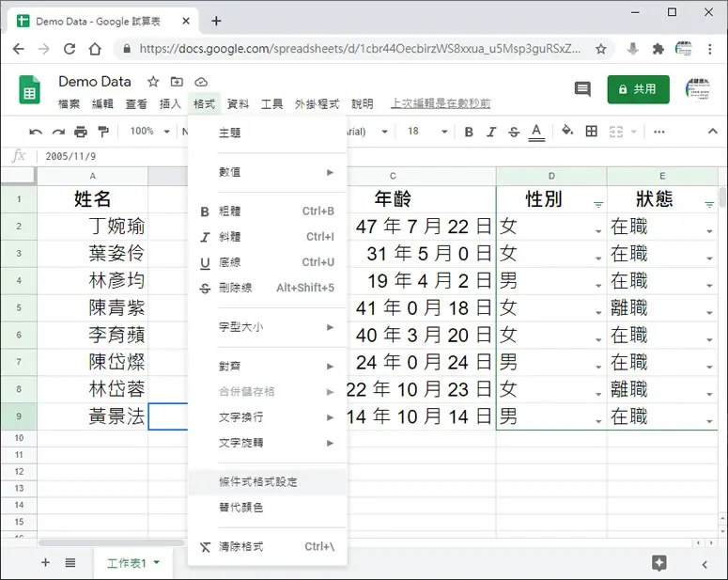This screenshot has width=728, height=580.
Task: Click the last edit time link
Action: coord(441,103)
